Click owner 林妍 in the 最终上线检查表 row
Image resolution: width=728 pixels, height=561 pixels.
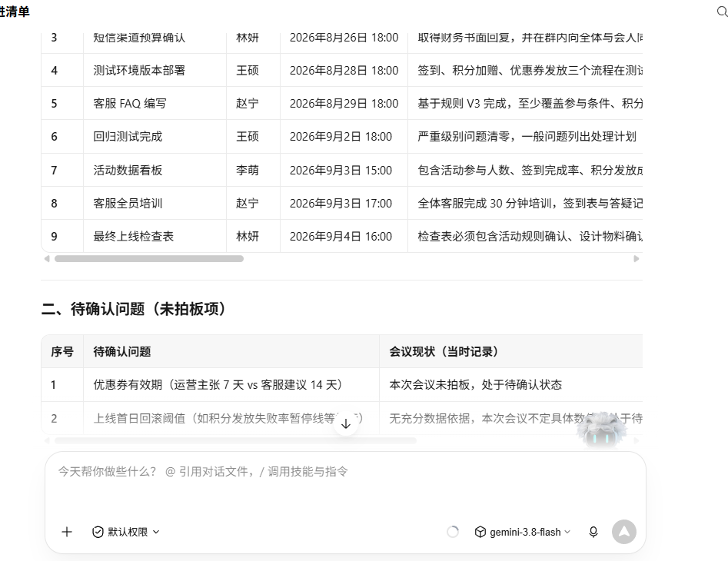click(x=248, y=237)
